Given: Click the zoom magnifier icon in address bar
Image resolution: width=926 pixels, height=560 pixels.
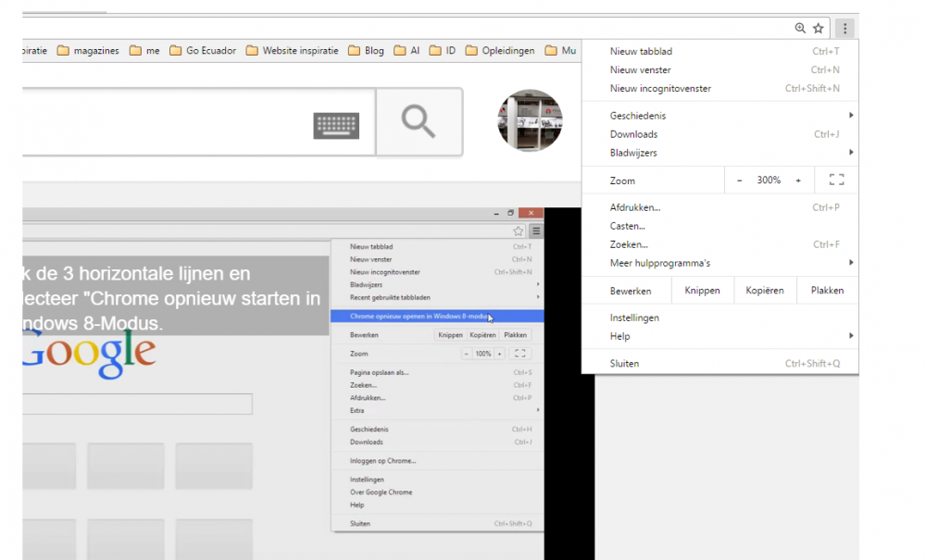Looking at the screenshot, I should 800,29.
